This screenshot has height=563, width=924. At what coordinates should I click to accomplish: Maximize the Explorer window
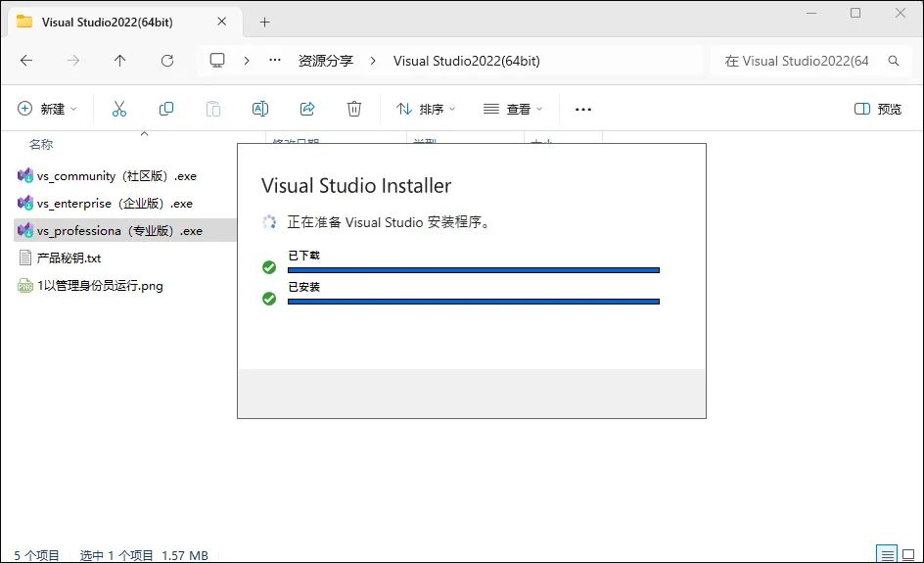[855, 13]
